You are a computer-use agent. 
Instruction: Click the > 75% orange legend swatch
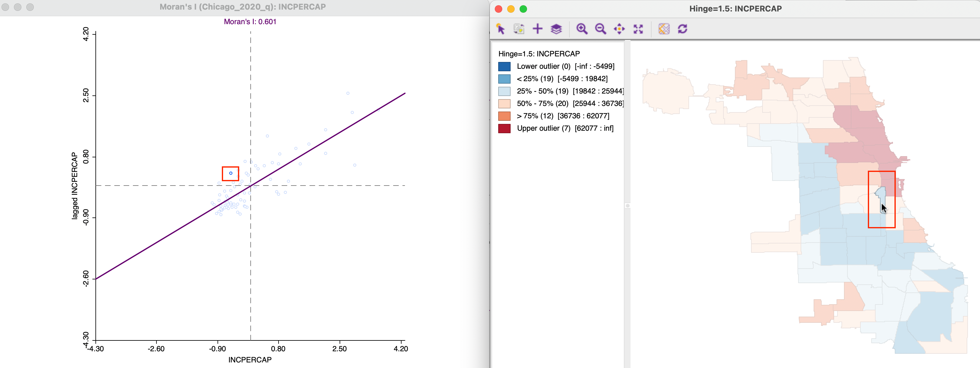coord(504,116)
